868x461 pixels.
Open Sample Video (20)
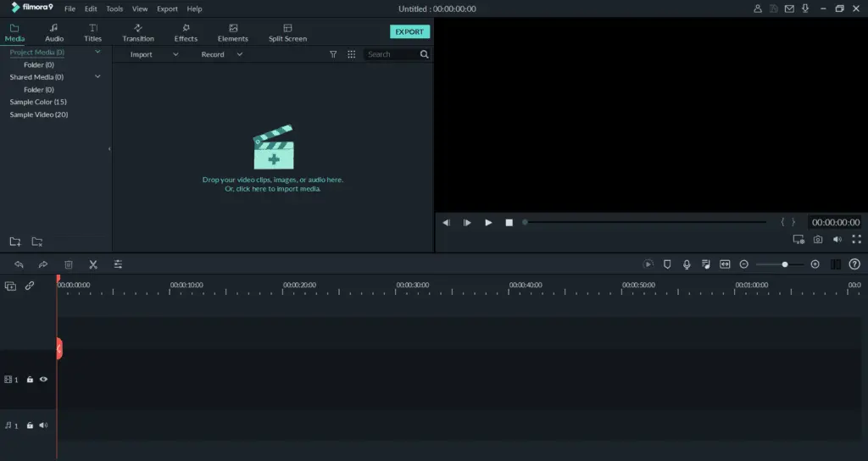[39, 114]
